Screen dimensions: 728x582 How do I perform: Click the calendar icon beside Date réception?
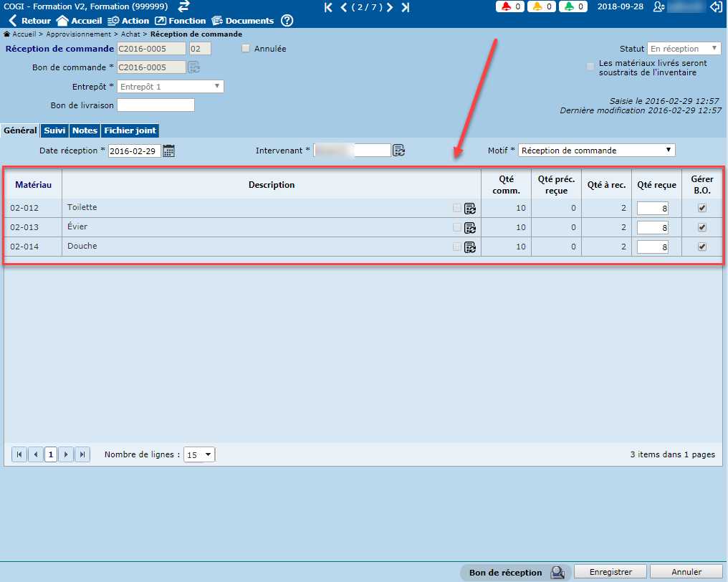(169, 151)
